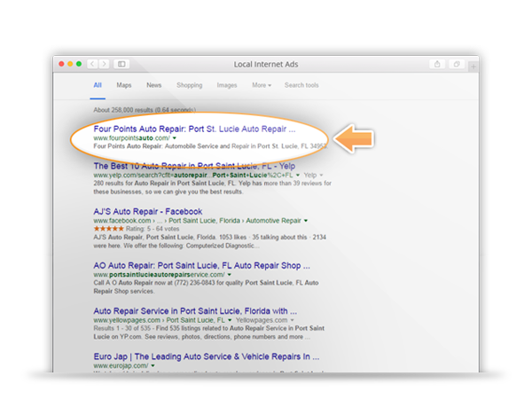This screenshot has width=532, height=415.
Task: Open AO Auto Repair result link
Action: pyautogui.click(x=200, y=264)
